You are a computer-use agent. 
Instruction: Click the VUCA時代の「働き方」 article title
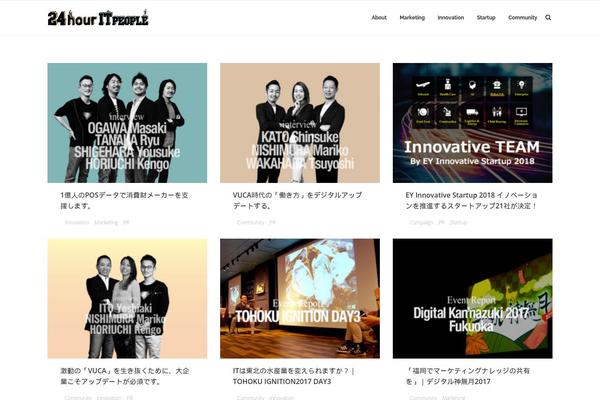pos(297,201)
